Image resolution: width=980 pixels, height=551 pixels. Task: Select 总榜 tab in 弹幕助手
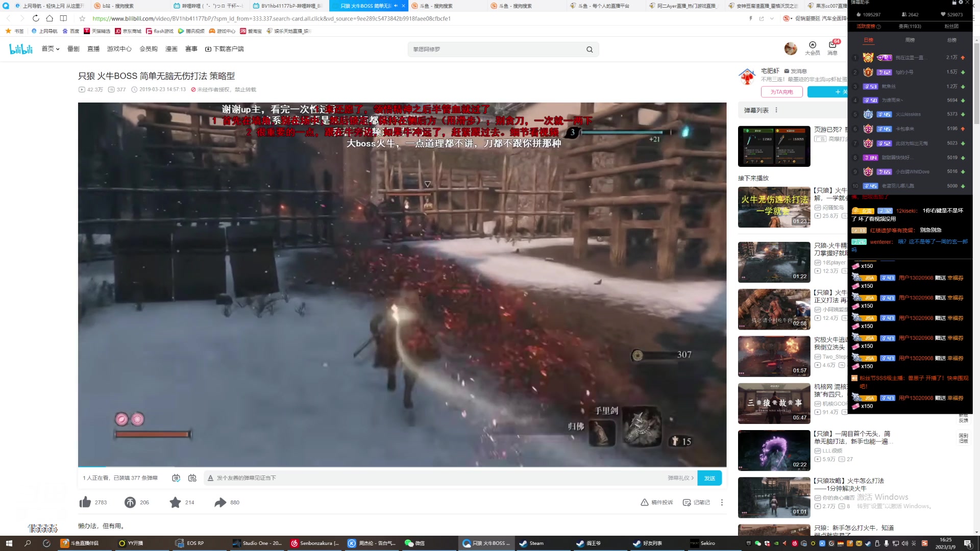pos(952,40)
